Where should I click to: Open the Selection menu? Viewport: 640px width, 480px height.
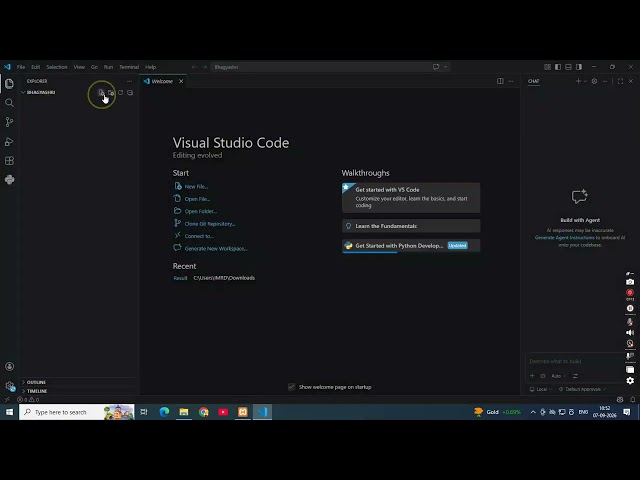pyautogui.click(x=57, y=67)
